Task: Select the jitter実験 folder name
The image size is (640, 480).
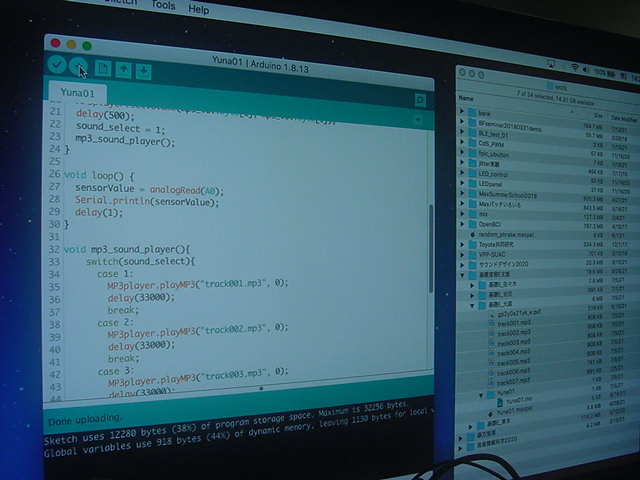Action: pyautogui.click(x=489, y=164)
